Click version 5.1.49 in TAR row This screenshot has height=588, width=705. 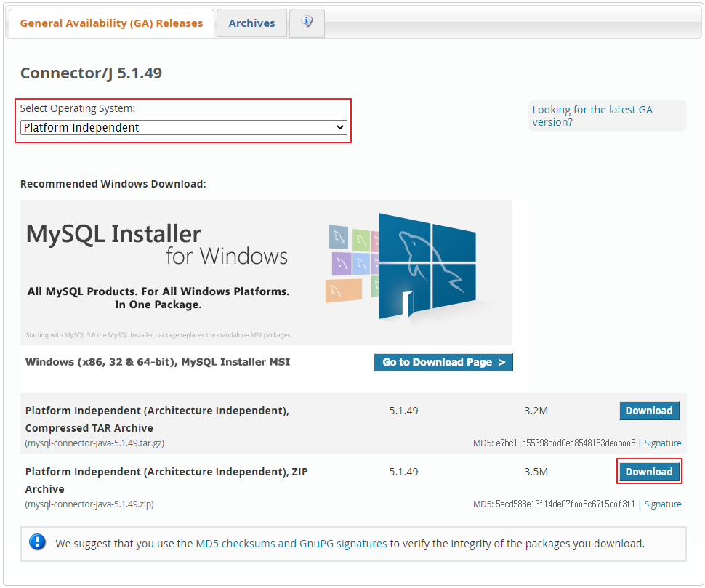[x=403, y=411]
